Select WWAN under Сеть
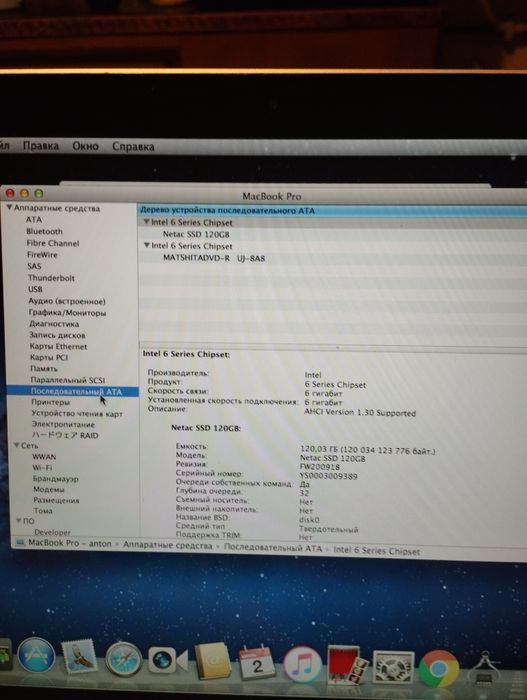527x700 pixels. point(44,457)
